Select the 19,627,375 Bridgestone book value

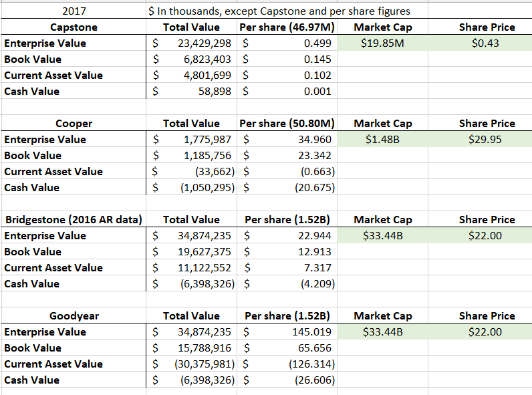tap(201, 252)
